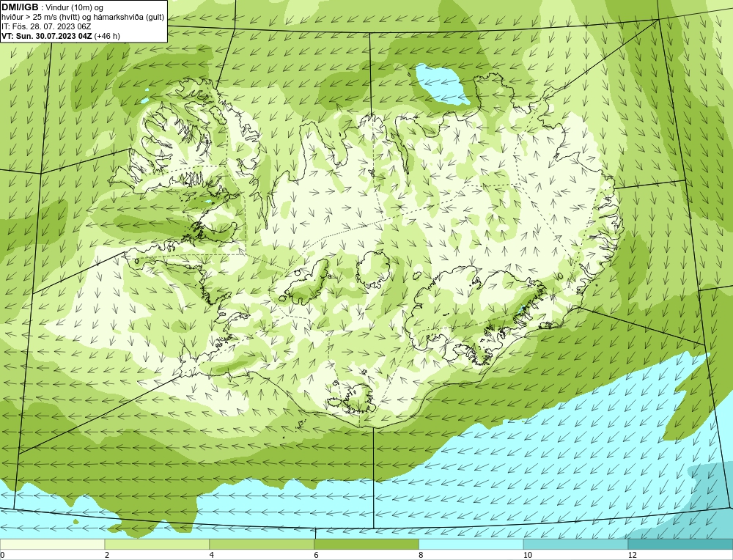Click the legend label '0'
This screenshot has width=733, height=560.
coord(2,555)
